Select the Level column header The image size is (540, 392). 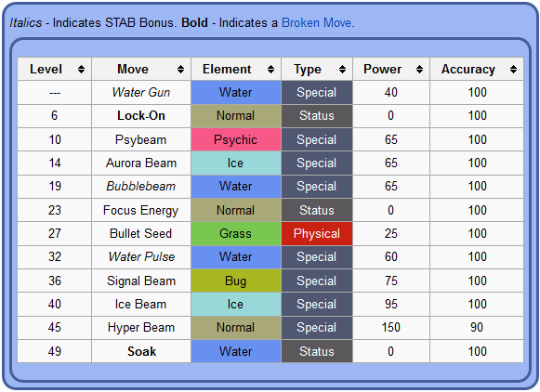click(x=55, y=69)
